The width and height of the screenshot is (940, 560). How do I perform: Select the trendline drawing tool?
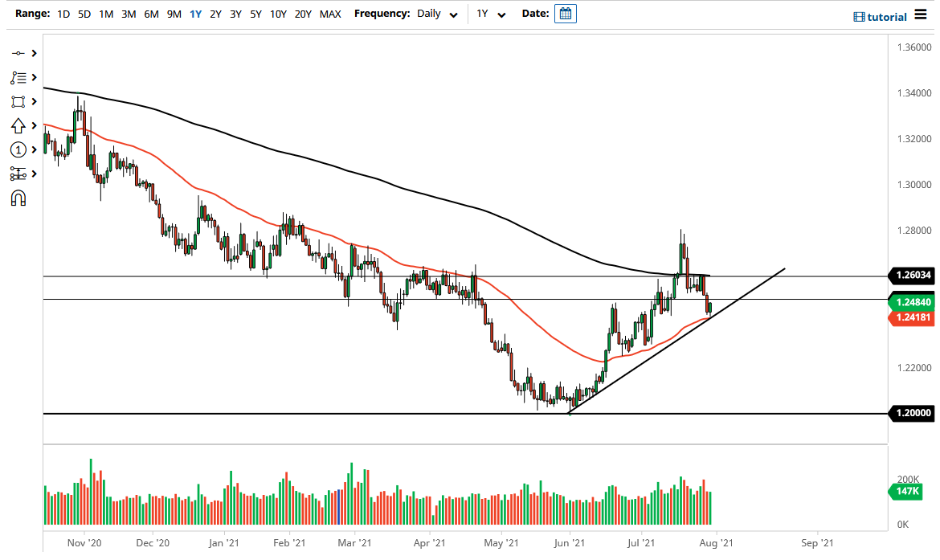[19, 52]
